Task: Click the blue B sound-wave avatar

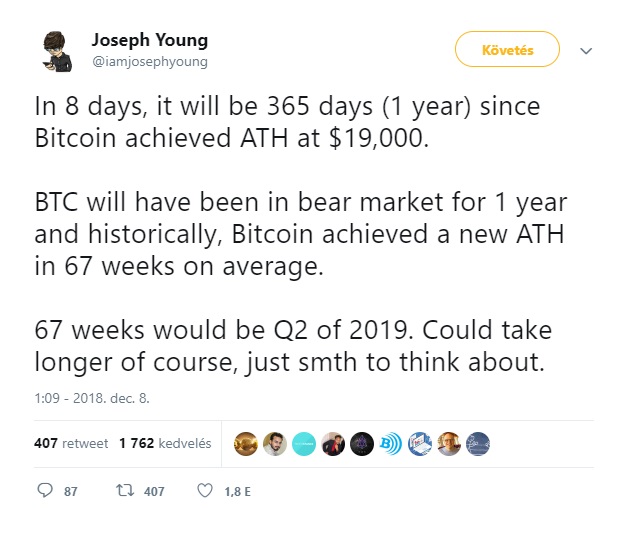Action: (x=391, y=444)
